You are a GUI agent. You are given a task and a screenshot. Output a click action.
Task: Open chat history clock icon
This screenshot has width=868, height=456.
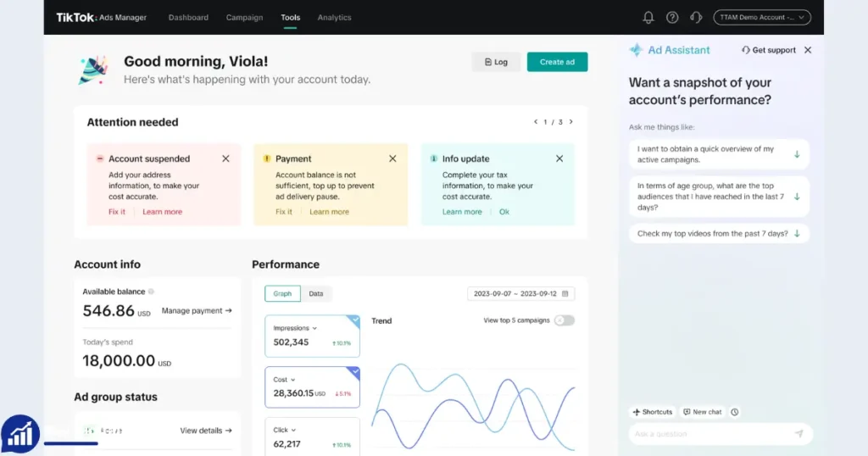[735, 412]
